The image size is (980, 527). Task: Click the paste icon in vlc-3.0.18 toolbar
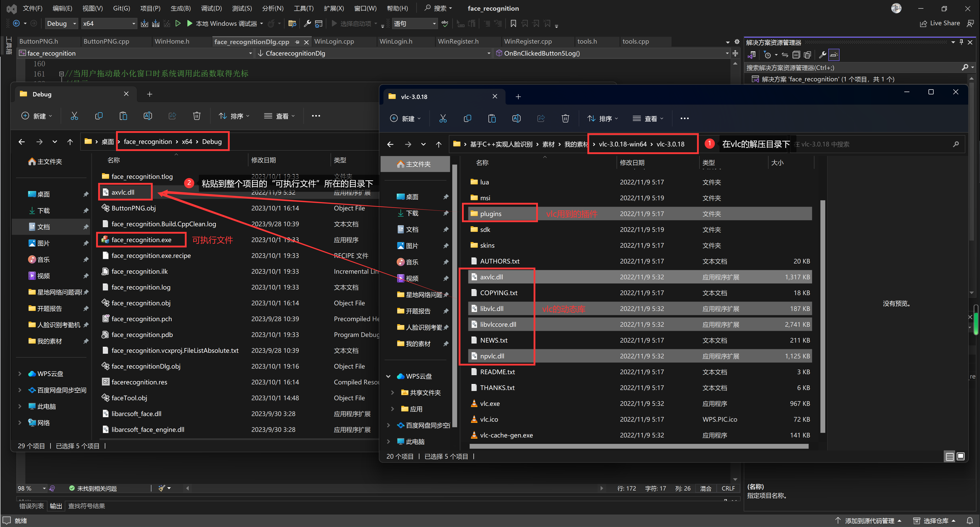pos(492,118)
